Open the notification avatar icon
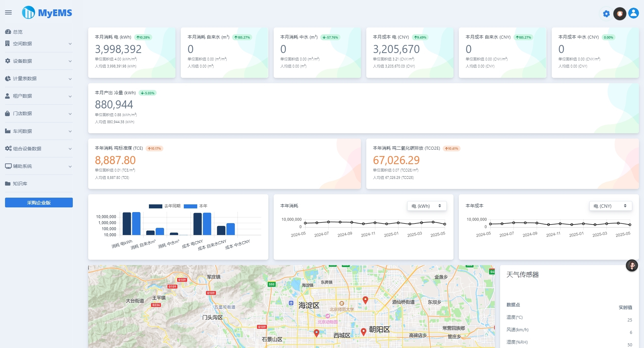 620,14
